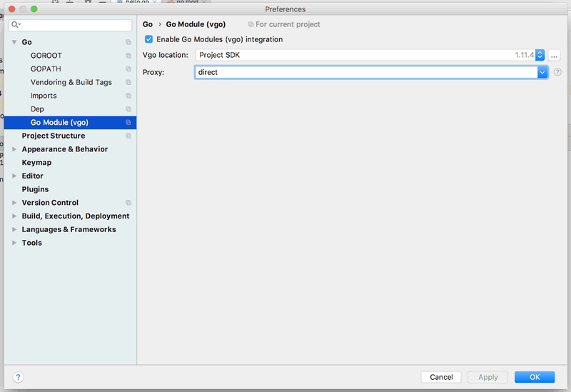Viewport: 571px width, 392px height.
Task: Click the For current project icon
Action: tap(251, 24)
